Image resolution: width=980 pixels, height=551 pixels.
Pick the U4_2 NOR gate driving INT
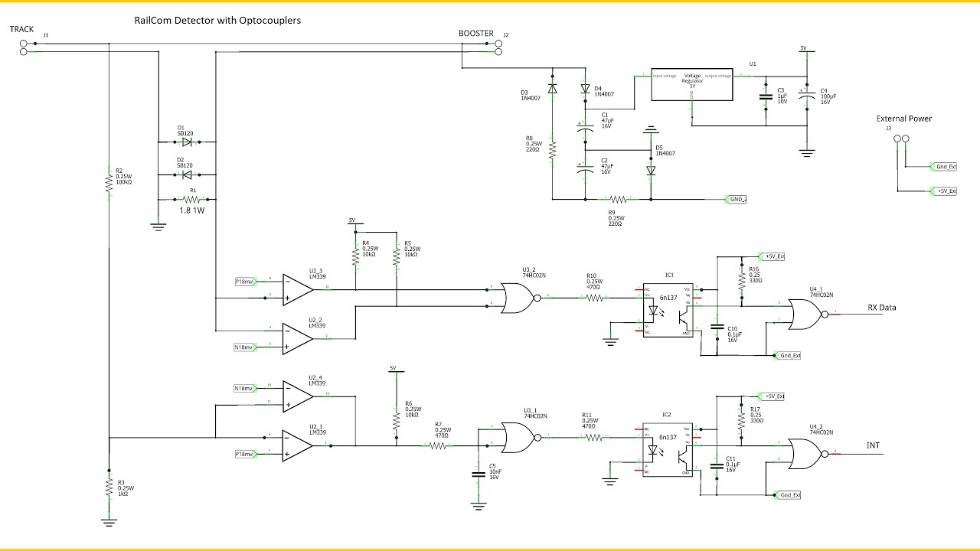point(808,453)
